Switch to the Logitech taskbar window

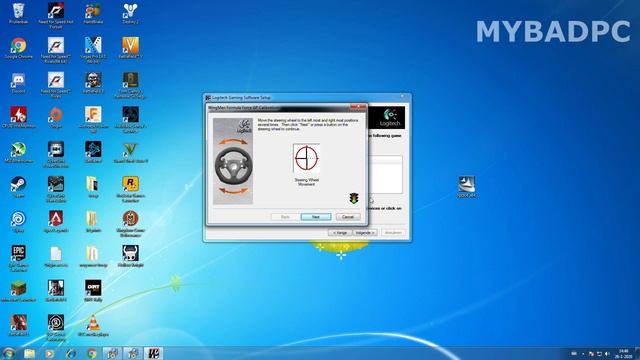tap(153, 353)
